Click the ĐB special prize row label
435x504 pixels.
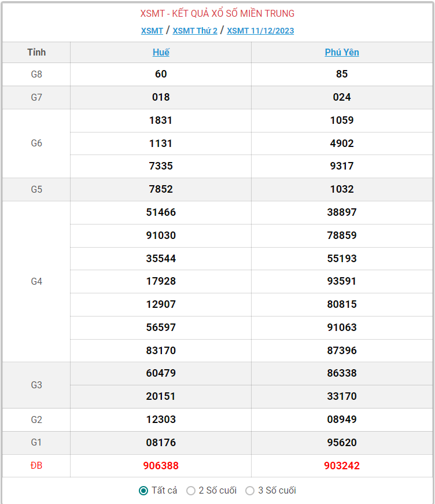click(x=36, y=466)
